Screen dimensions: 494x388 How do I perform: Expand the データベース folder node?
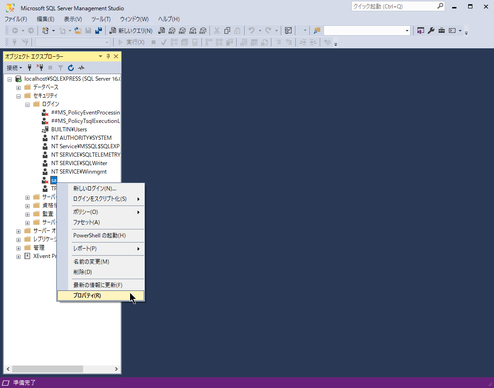click(18, 87)
